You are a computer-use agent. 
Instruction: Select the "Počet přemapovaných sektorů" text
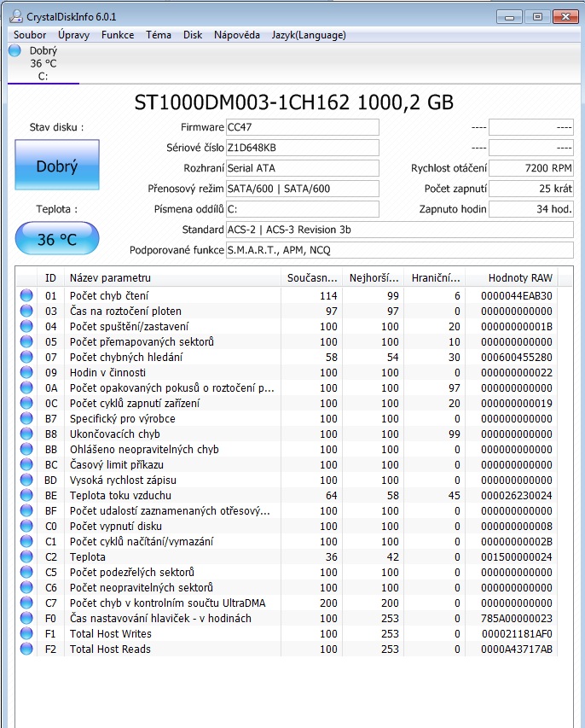pyautogui.click(x=142, y=341)
